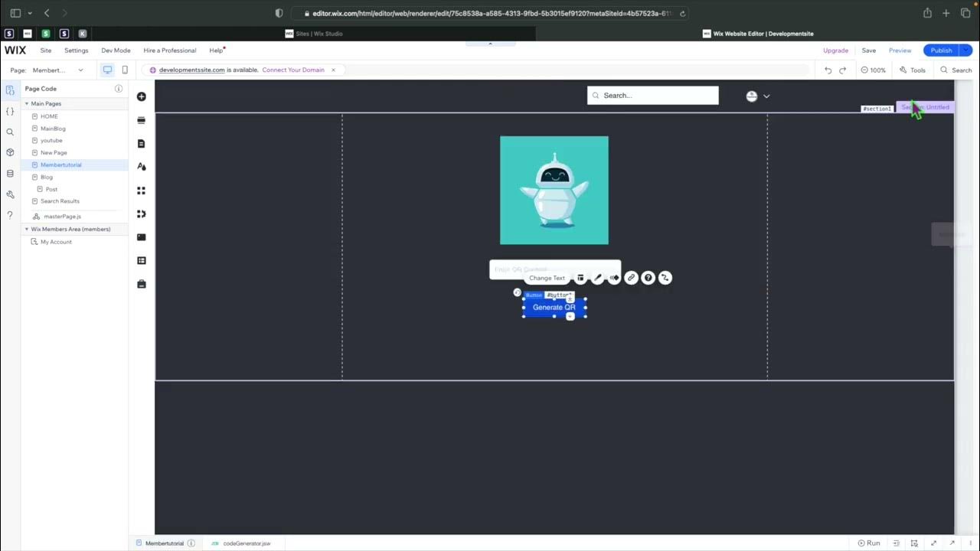Click the connect to data icon in floating toolbar

pos(665,278)
